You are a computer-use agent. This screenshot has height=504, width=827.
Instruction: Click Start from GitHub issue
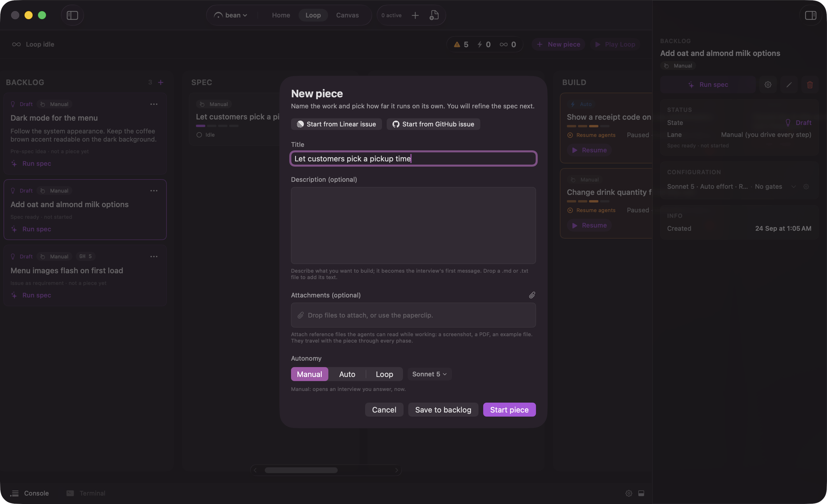coord(433,124)
